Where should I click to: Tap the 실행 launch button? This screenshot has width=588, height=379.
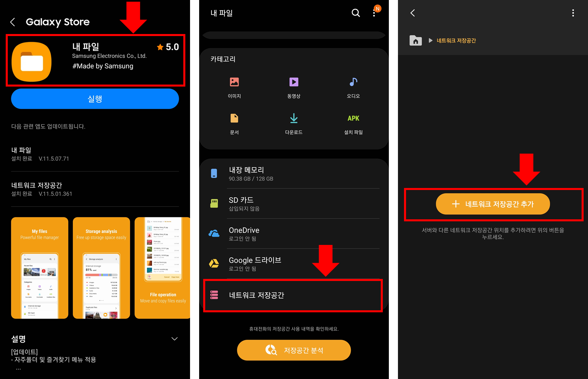coord(95,99)
